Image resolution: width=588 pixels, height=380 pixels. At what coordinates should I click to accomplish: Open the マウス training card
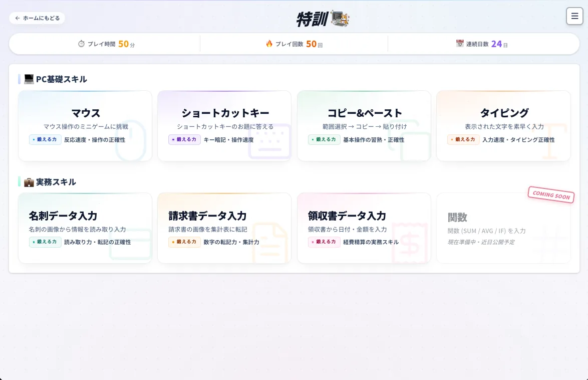pos(85,126)
